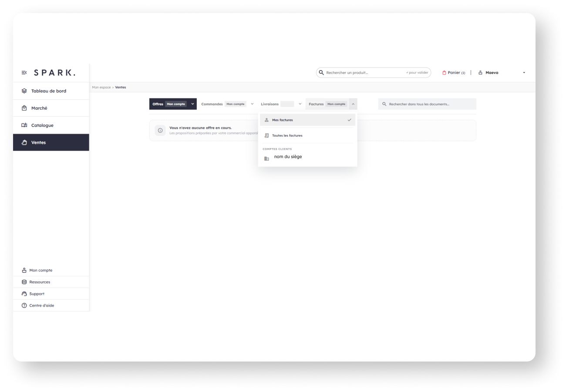
Task: Open Centre d'aide link
Action: (51, 305)
